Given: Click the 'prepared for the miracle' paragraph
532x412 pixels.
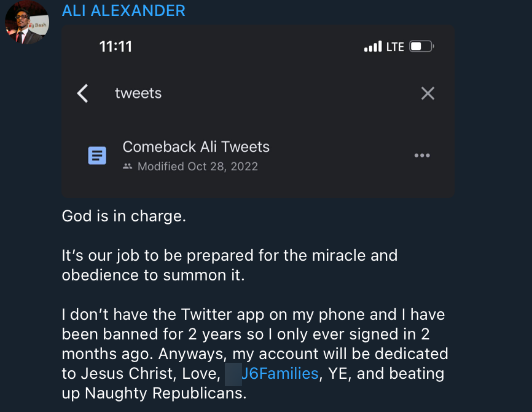Looking at the screenshot, I should [x=230, y=264].
